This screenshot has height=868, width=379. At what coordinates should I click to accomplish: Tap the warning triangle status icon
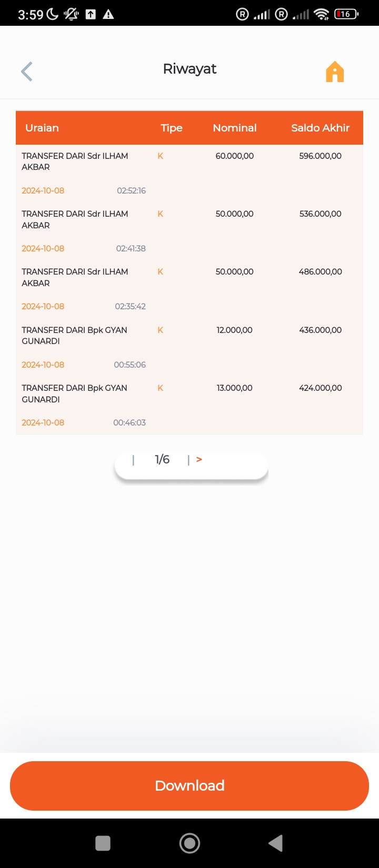[x=108, y=14]
